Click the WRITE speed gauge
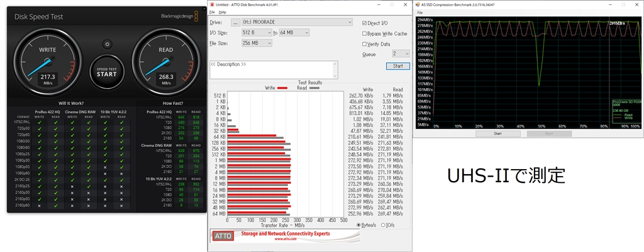Screen dimensions: 644x252 [x=47, y=62]
